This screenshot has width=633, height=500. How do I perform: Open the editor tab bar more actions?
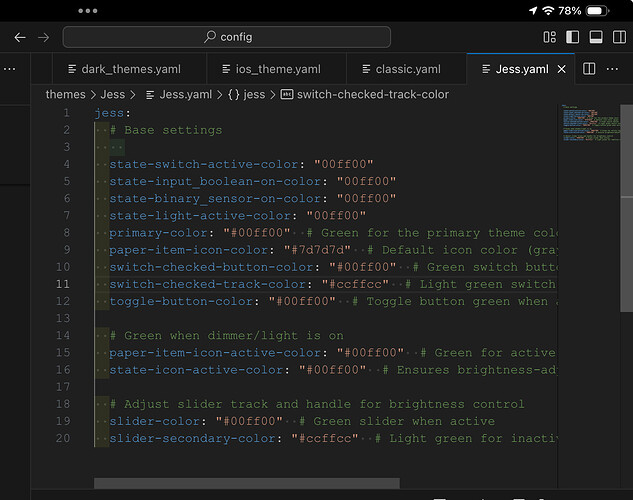[614, 69]
